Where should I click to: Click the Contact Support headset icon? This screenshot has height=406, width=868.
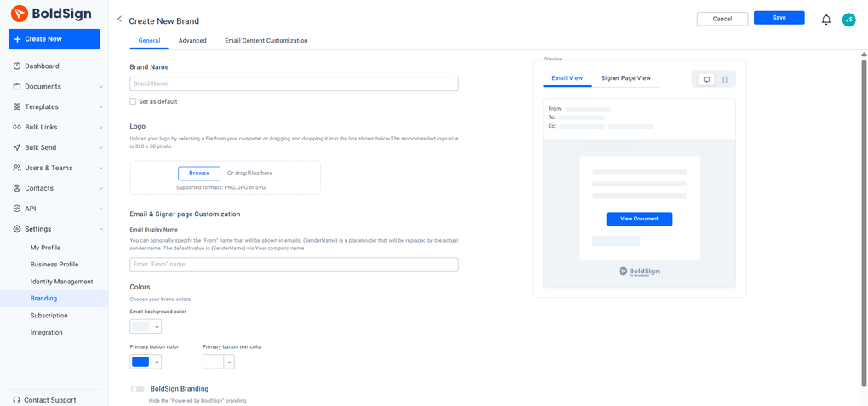coord(16,399)
